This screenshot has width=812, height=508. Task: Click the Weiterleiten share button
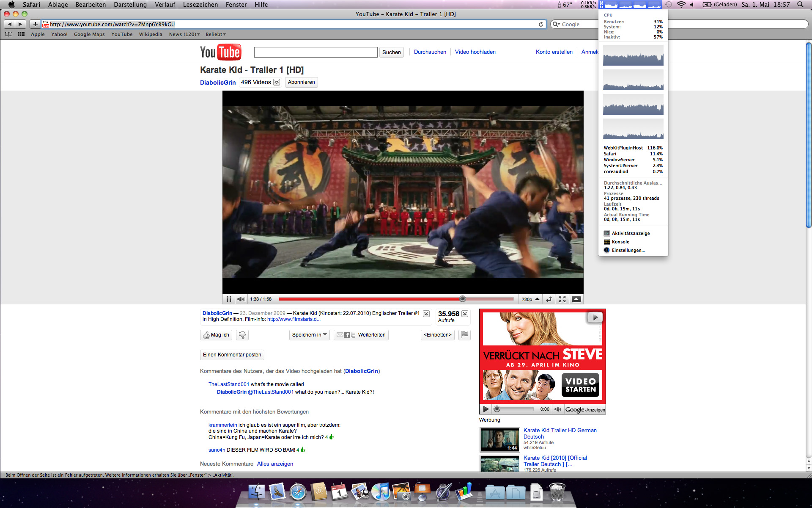coord(361,335)
